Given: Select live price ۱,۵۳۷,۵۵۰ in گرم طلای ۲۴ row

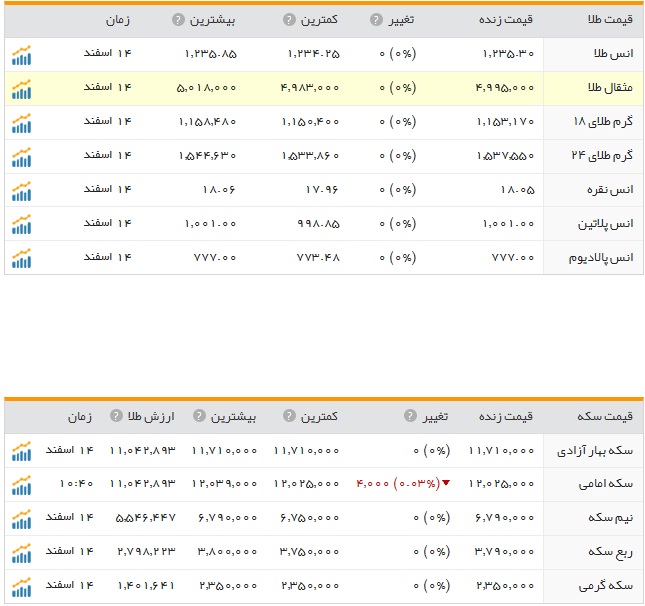Looking at the screenshot, I should (x=505, y=156).
